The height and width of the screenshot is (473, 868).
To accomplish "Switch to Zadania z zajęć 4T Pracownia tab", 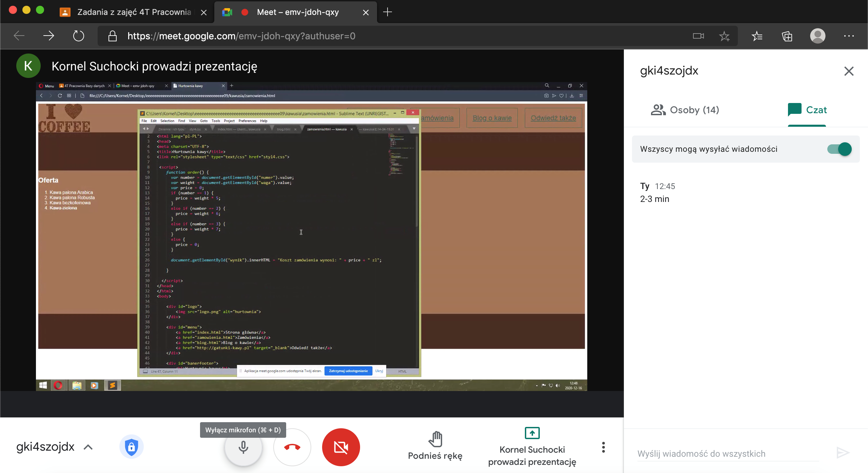I will tap(134, 12).
